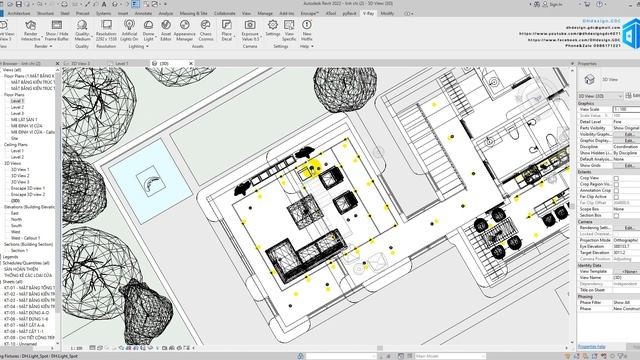Click the Switch Windows icon in quick access toolbar

[155, 4]
